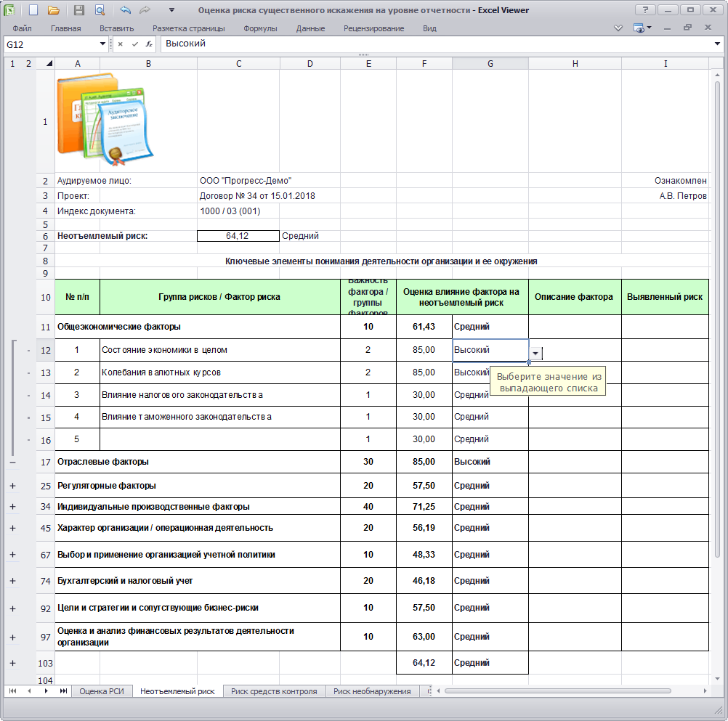Select the cell showing 64,12 in row 6
Screen dimensions: 728x721
click(238, 236)
